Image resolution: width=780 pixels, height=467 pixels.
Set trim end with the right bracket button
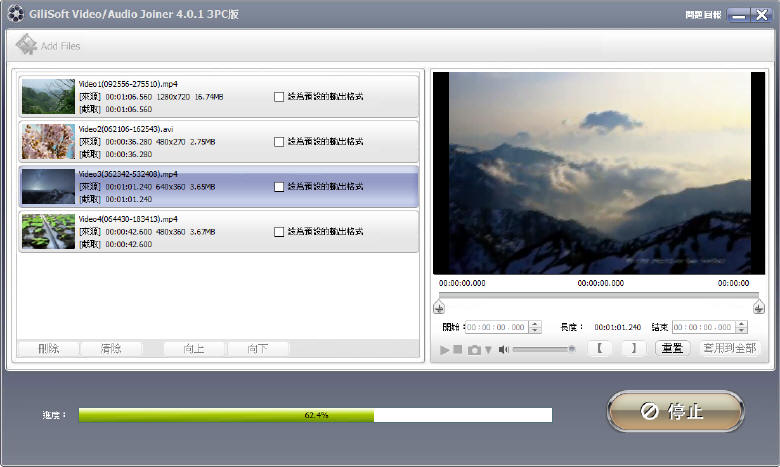pyautogui.click(x=632, y=349)
